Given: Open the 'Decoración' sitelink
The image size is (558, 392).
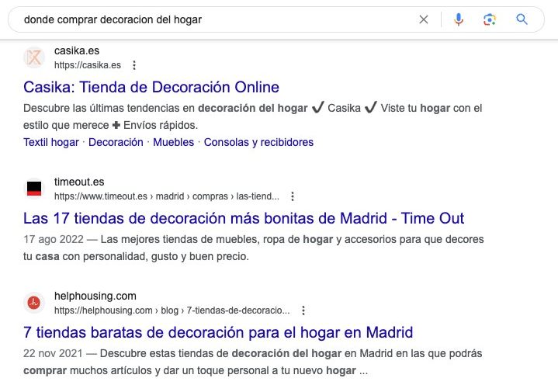Looking at the screenshot, I should [116, 142].
